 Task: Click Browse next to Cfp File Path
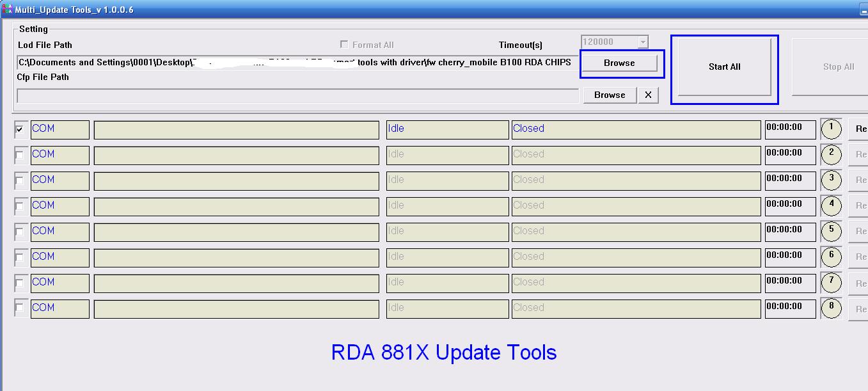[x=609, y=95]
